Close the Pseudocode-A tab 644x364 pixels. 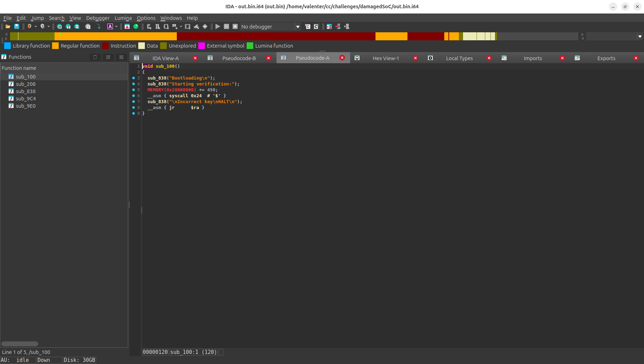pyautogui.click(x=342, y=58)
